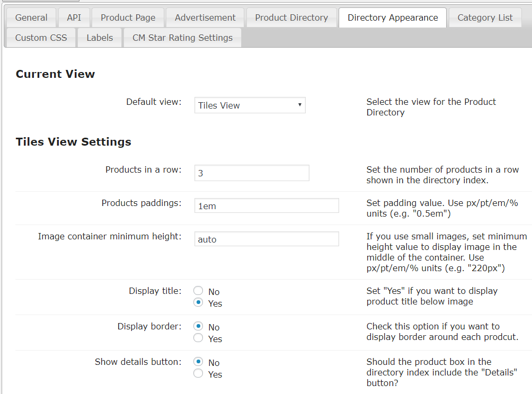Open the Category List tab

(485, 17)
